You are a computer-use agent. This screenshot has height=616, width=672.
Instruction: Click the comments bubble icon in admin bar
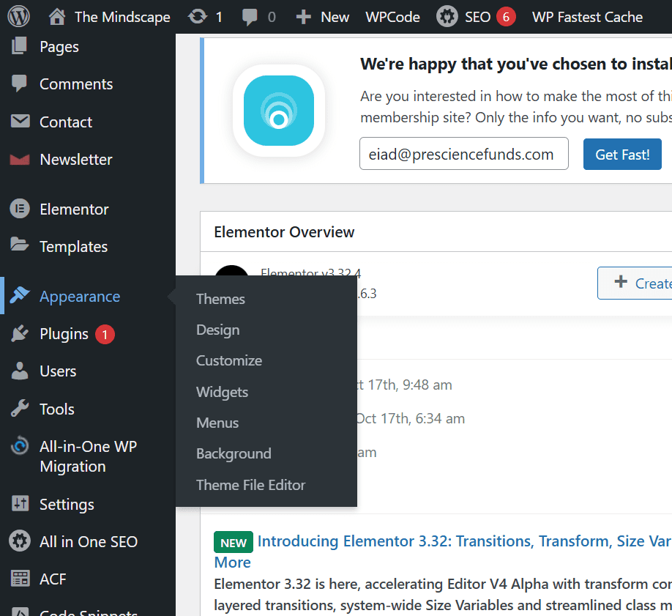(250, 16)
